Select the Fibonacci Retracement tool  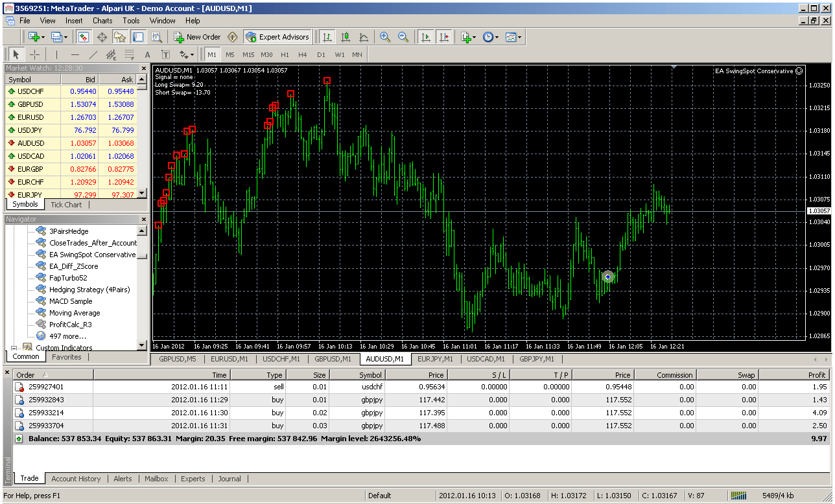(x=129, y=54)
